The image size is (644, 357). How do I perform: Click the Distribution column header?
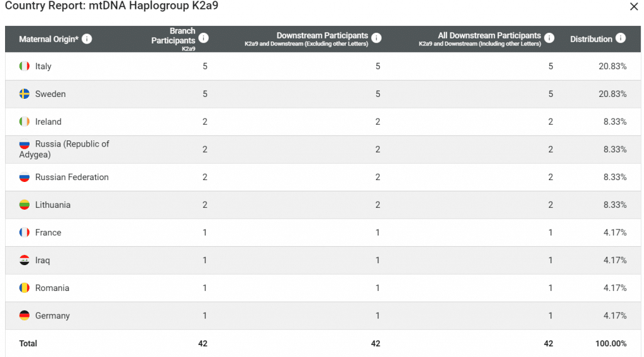tap(591, 39)
